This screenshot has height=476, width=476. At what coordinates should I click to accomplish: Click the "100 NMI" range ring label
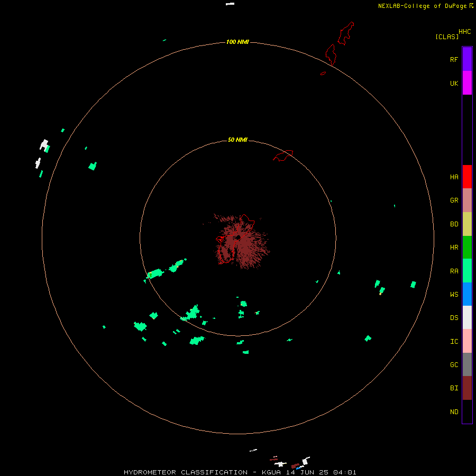(237, 42)
